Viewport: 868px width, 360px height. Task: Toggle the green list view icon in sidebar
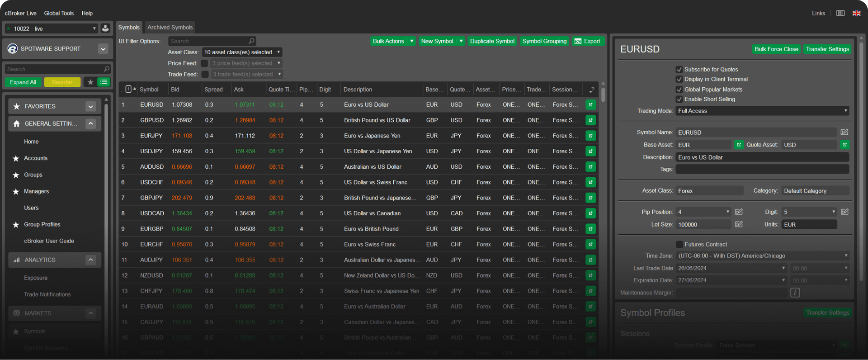point(104,82)
